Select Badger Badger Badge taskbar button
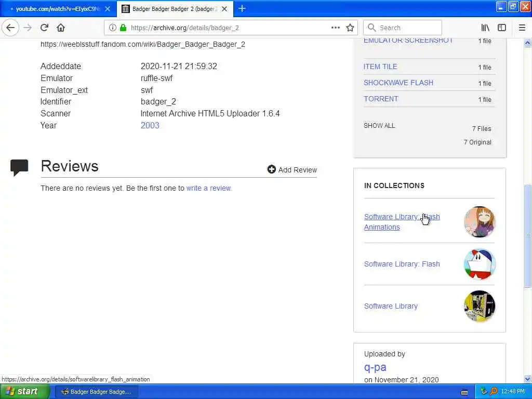The image size is (532, 399). coord(96,392)
